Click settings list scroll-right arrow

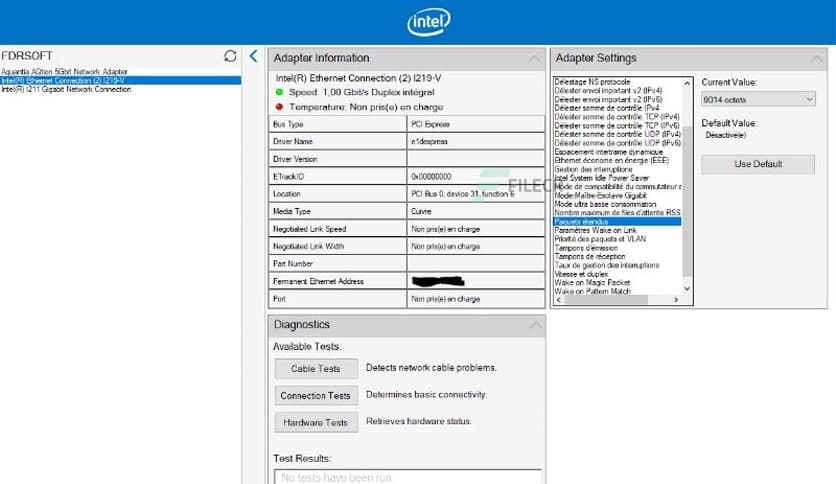(676, 300)
